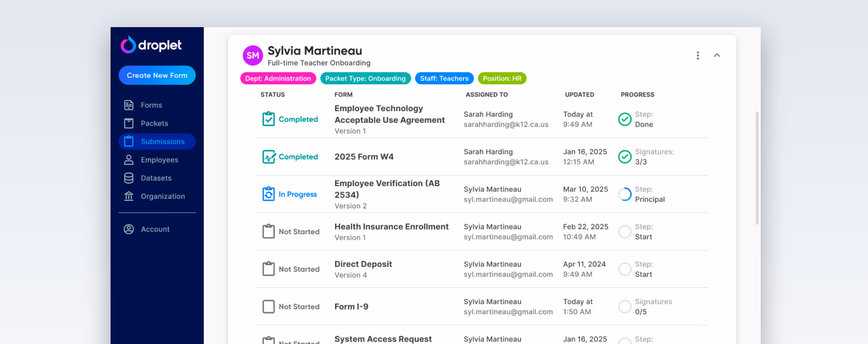The image size is (868, 344).
Task: Click empty progress circle for Health Insurance
Action: [x=625, y=232]
